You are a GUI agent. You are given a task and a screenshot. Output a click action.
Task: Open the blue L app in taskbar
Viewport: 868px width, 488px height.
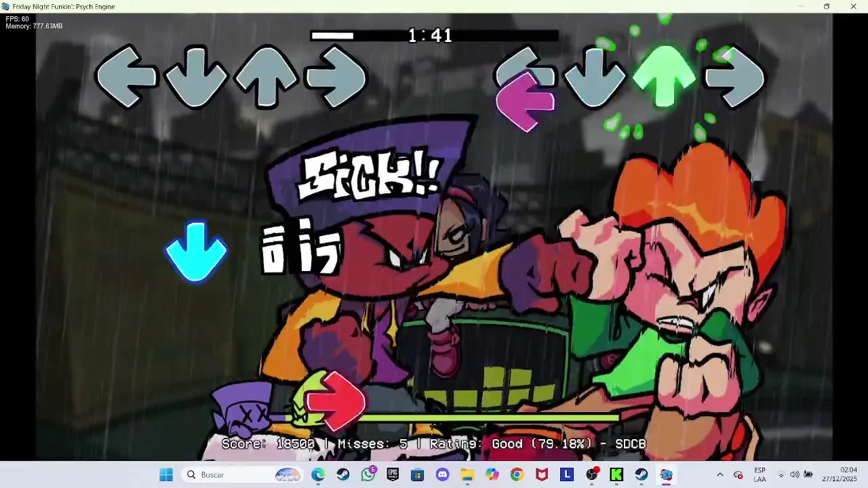tap(567, 474)
